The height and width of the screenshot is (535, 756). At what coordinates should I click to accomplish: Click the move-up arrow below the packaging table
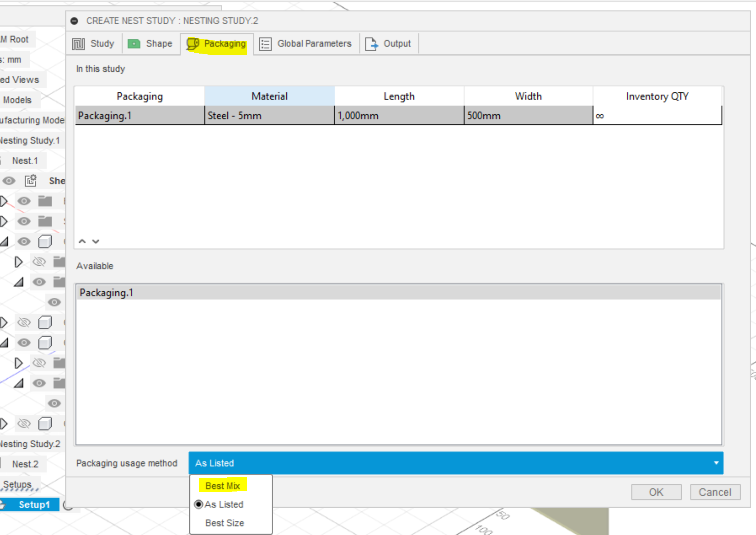(82, 241)
